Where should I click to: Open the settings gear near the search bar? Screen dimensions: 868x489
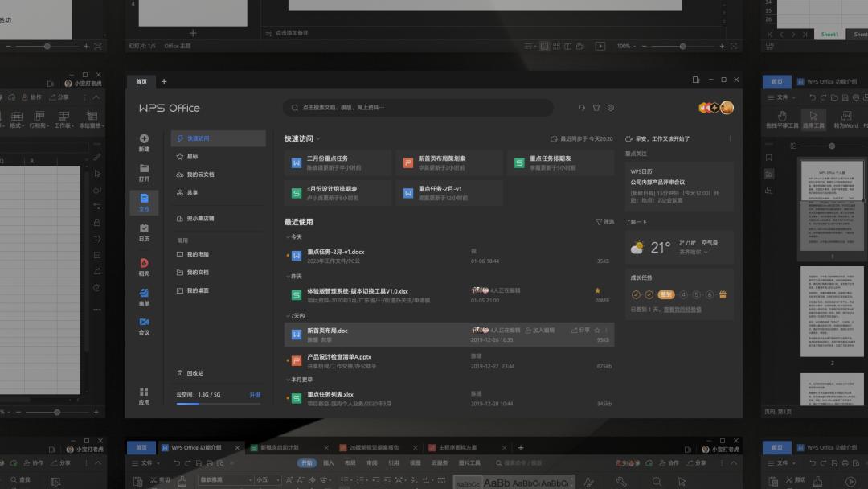coord(611,107)
